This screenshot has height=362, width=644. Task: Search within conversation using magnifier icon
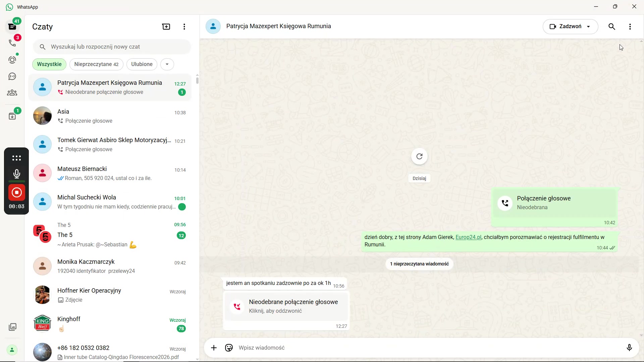click(x=612, y=27)
